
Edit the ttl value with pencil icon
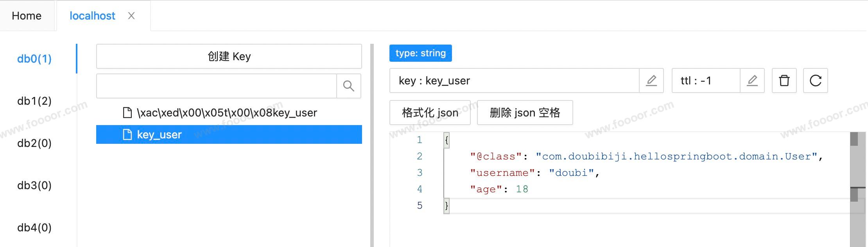tap(752, 81)
